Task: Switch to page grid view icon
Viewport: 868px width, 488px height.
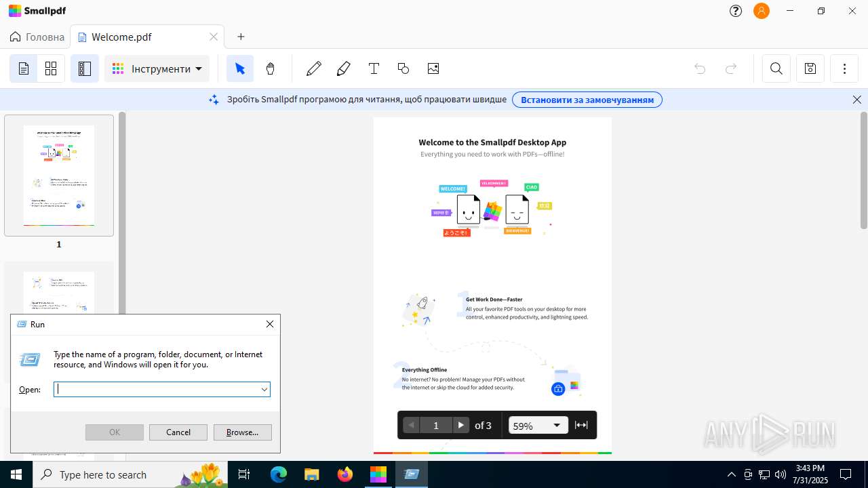Action: click(51, 68)
